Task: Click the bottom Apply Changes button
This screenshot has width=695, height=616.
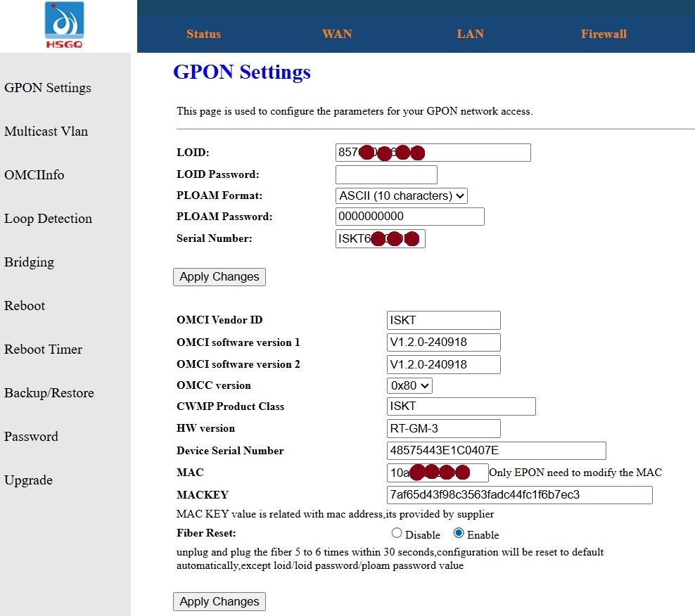Action: pos(219,601)
